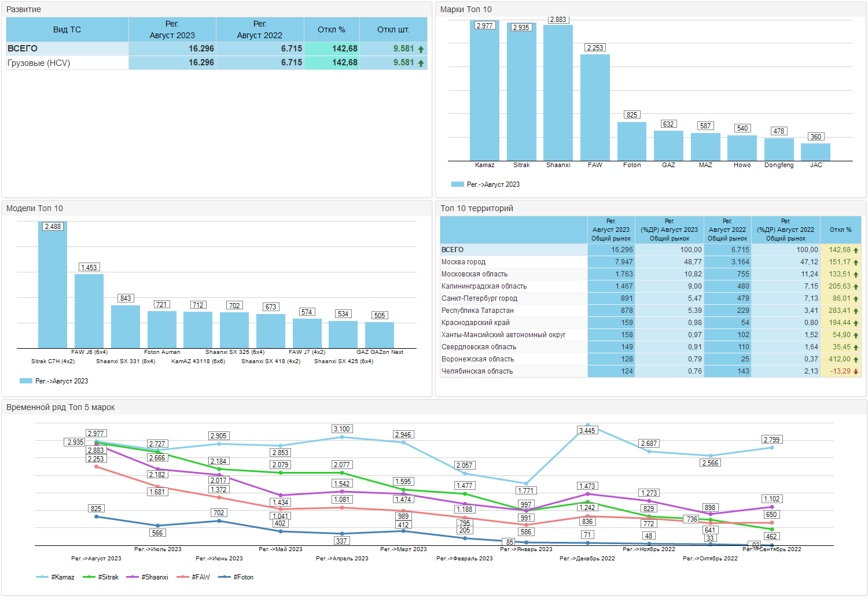Click the Kamaz data point labeled 3.445
Viewport: 868px width, 613px height.
(x=588, y=425)
